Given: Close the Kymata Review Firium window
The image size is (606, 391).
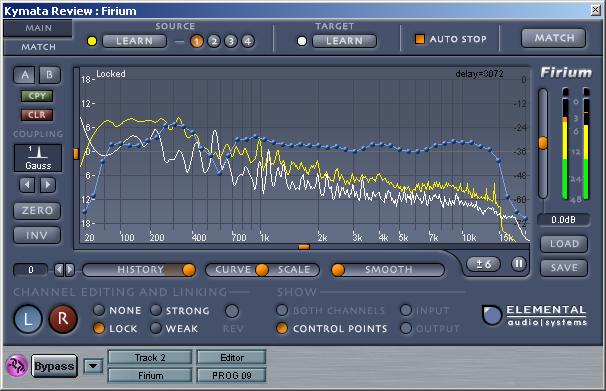Looking at the screenshot, I should click(x=596, y=10).
